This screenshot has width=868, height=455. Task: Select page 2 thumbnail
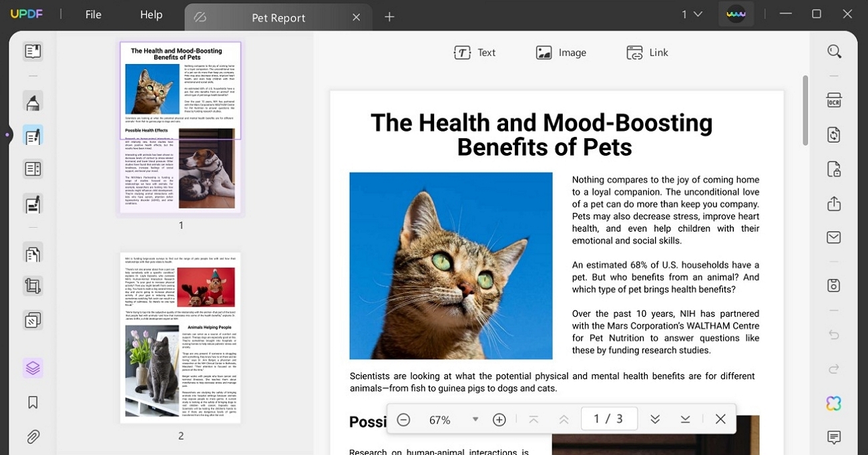click(180, 337)
